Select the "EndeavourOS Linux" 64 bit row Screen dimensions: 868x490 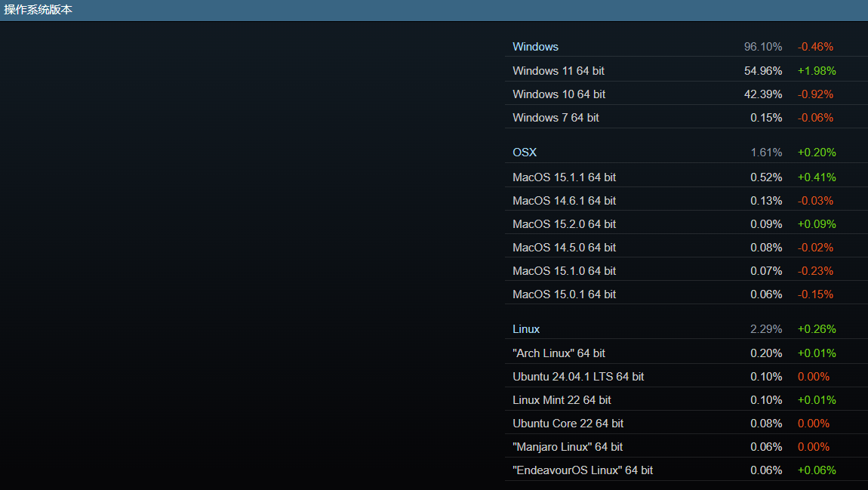pos(686,470)
